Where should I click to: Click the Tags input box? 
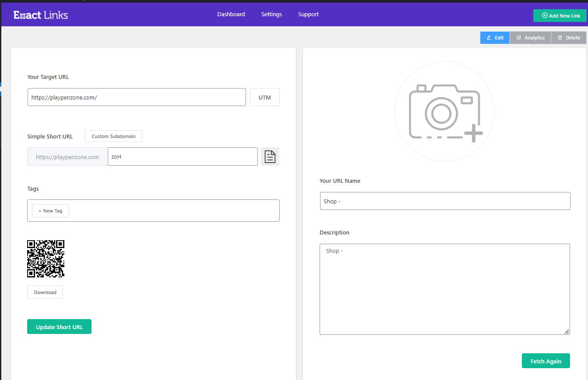153,211
